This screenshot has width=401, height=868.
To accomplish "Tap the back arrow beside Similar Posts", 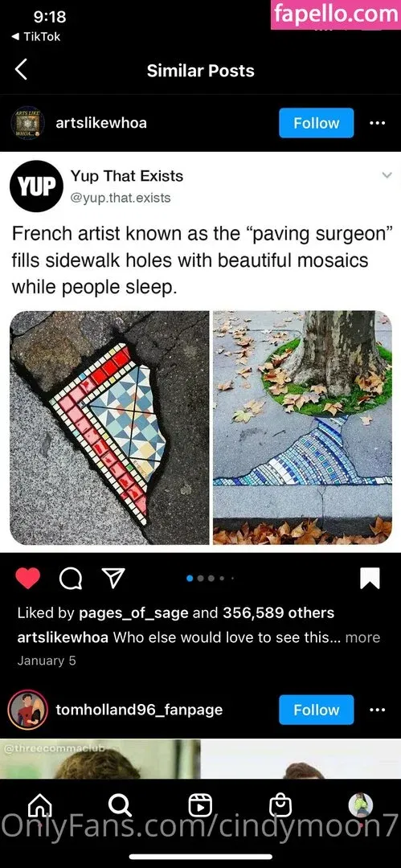I will pyautogui.click(x=21, y=70).
